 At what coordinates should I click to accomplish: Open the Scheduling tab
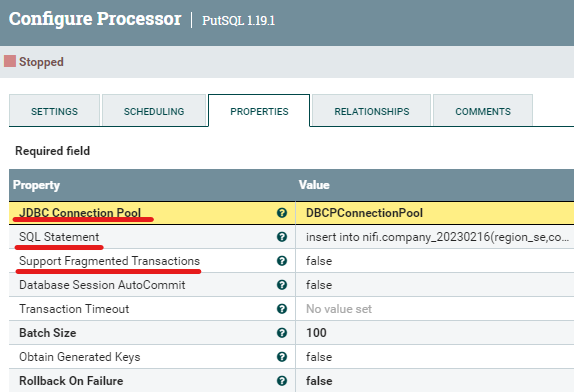click(154, 111)
